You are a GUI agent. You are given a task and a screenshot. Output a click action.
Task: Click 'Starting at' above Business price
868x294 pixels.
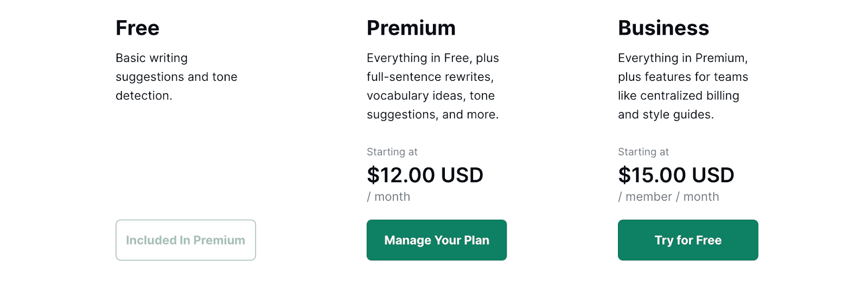[x=643, y=152]
